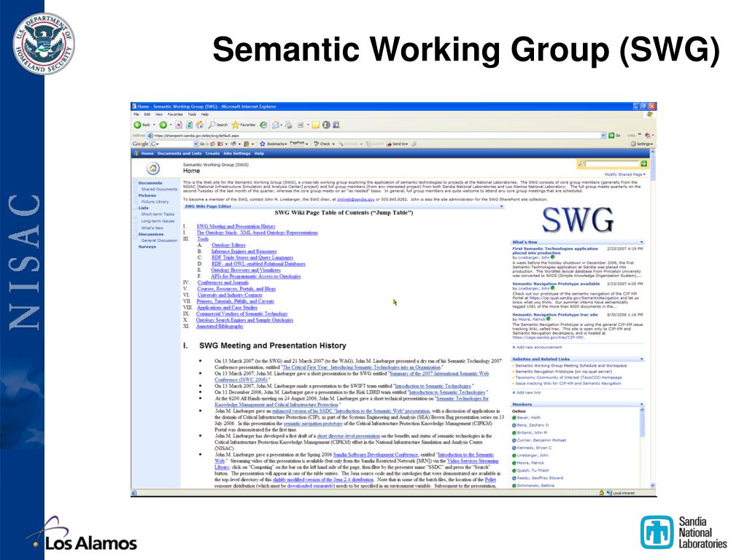Open SWG Meeting and Presentation History link
747x560 pixels.
point(236,226)
